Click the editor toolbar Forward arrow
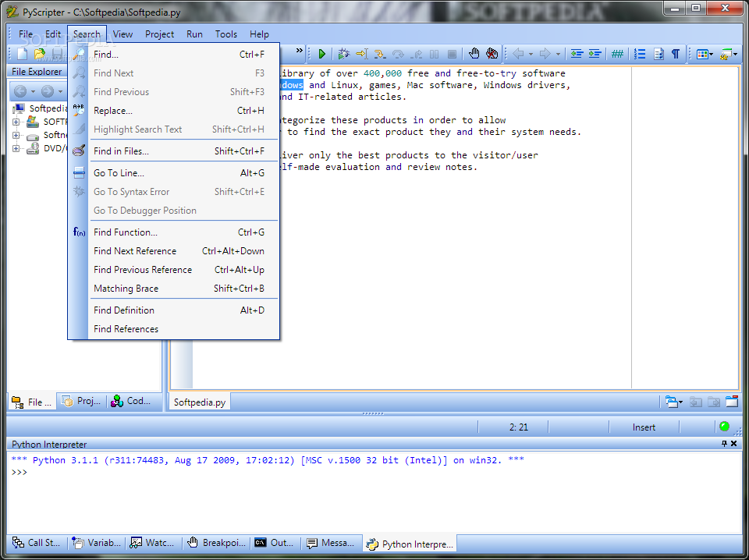This screenshot has width=749, height=560. [545, 54]
